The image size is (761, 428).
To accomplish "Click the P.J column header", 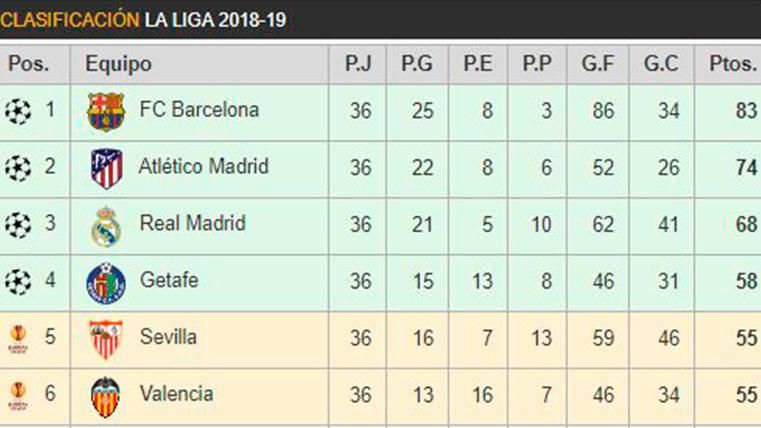I will click(x=359, y=64).
